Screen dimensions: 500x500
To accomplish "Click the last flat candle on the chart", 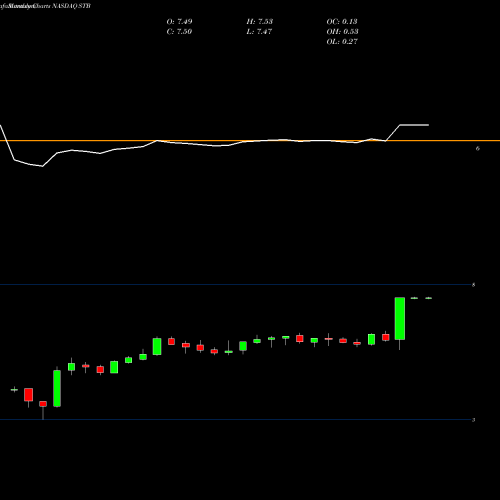I will pos(429,298).
